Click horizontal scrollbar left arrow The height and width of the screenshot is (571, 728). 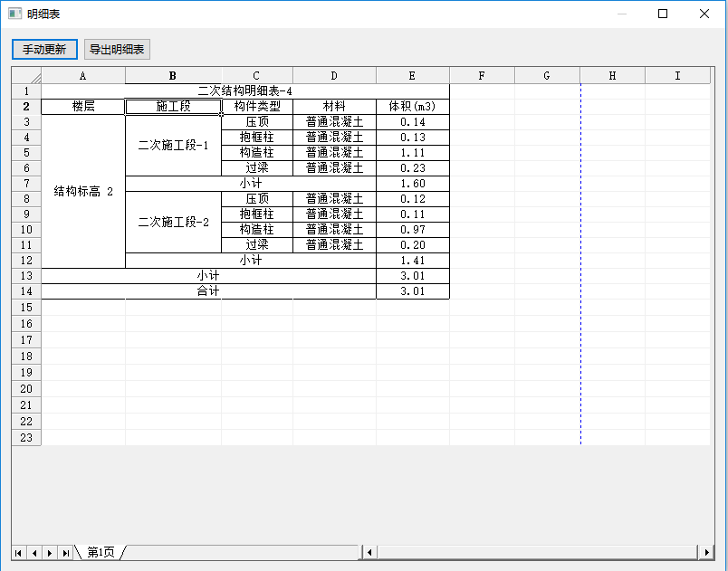click(x=369, y=552)
